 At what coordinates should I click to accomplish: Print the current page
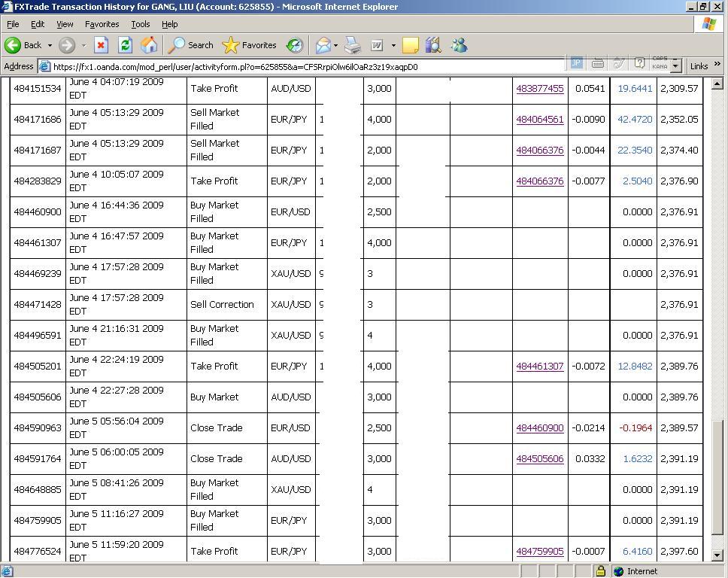[353, 45]
